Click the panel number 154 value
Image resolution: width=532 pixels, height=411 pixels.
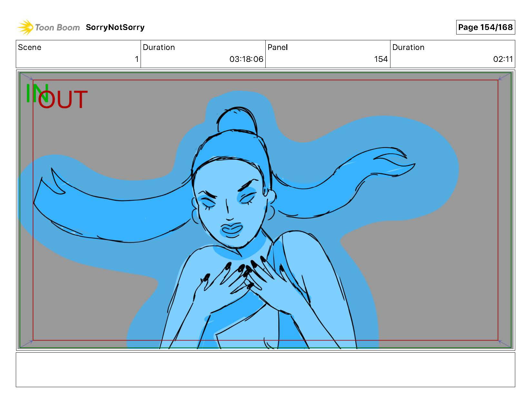pyautogui.click(x=381, y=59)
